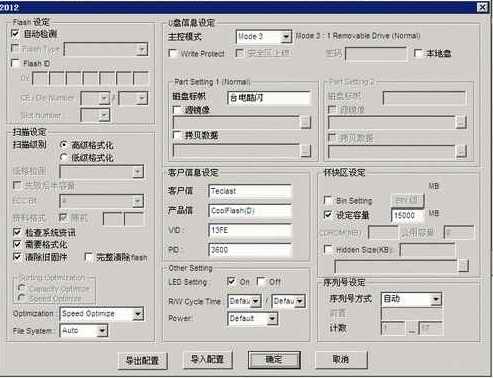
Task: Click the VID field showing 13FE
Action: coord(250,230)
